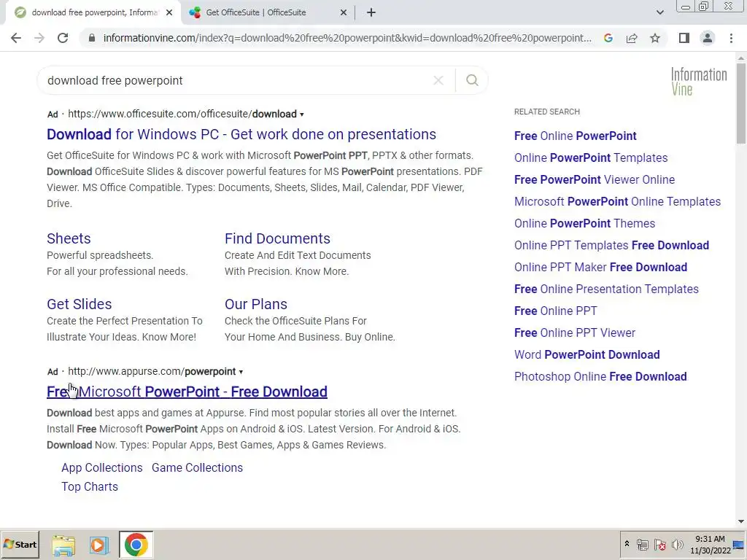Bookmark this page with star icon

[x=655, y=38]
